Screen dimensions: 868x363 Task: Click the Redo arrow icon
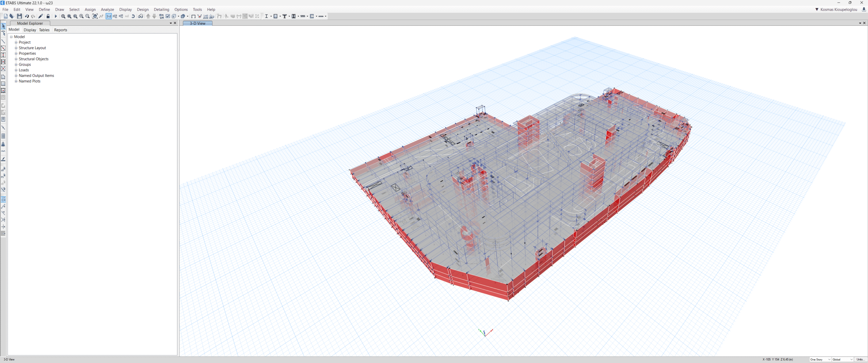pyautogui.click(x=33, y=16)
